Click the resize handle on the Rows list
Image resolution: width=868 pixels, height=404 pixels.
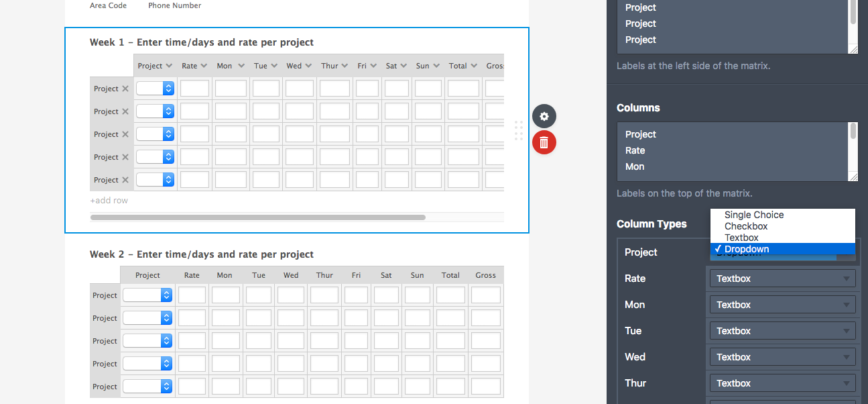pyautogui.click(x=854, y=49)
